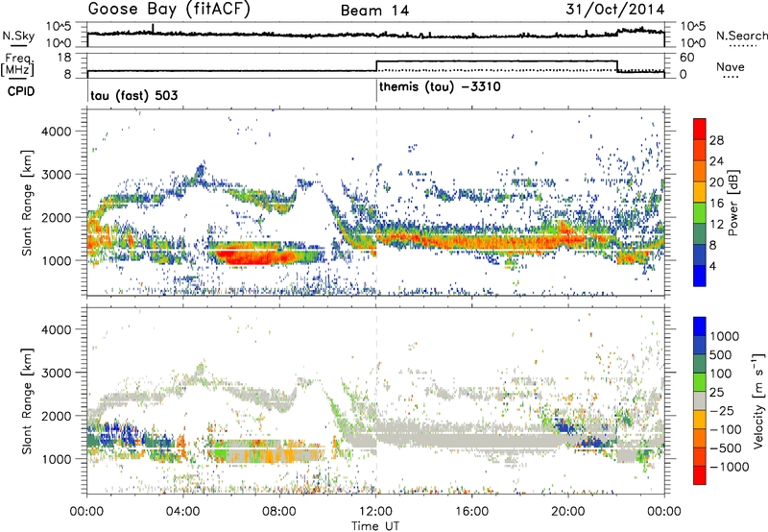Image resolution: width=768 pixels, height=532 pixels.
Task: Click the '04:00' time tick label
Action: point(182,512)
